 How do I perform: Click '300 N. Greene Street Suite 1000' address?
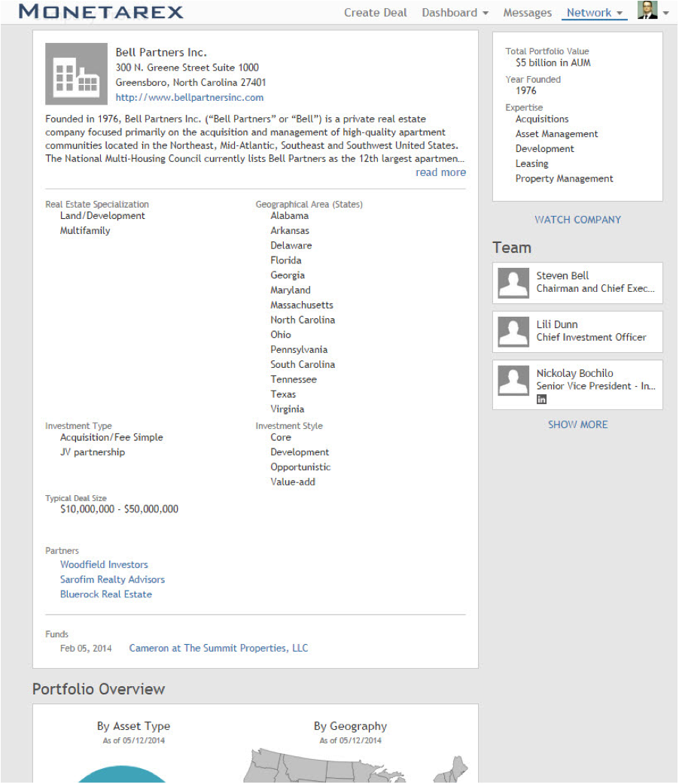click(187, 68)
